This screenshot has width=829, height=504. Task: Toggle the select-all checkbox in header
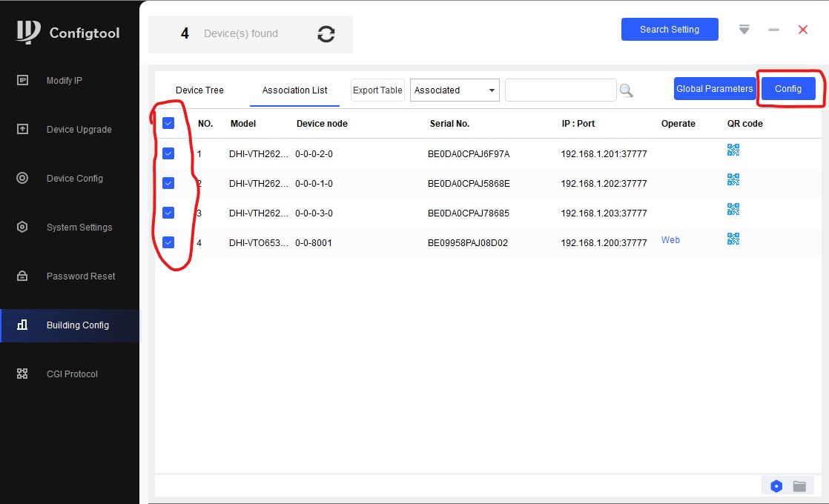coord(168,124)
